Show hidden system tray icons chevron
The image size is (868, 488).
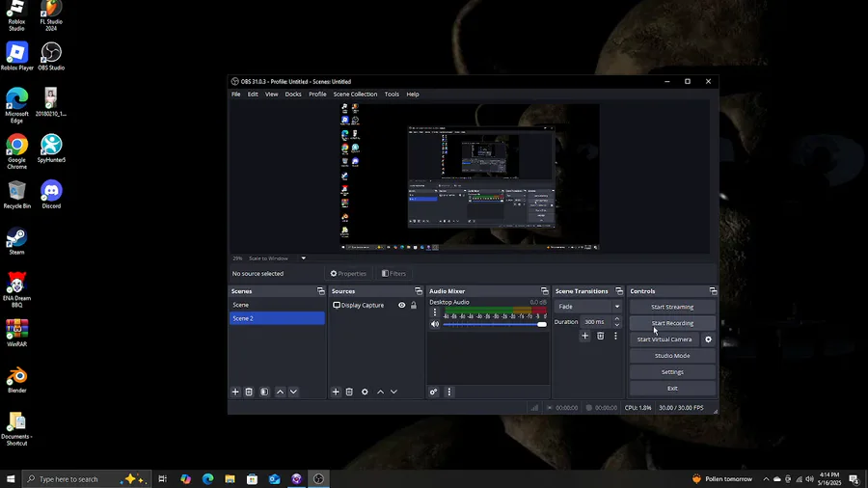(x=766, y=479)
